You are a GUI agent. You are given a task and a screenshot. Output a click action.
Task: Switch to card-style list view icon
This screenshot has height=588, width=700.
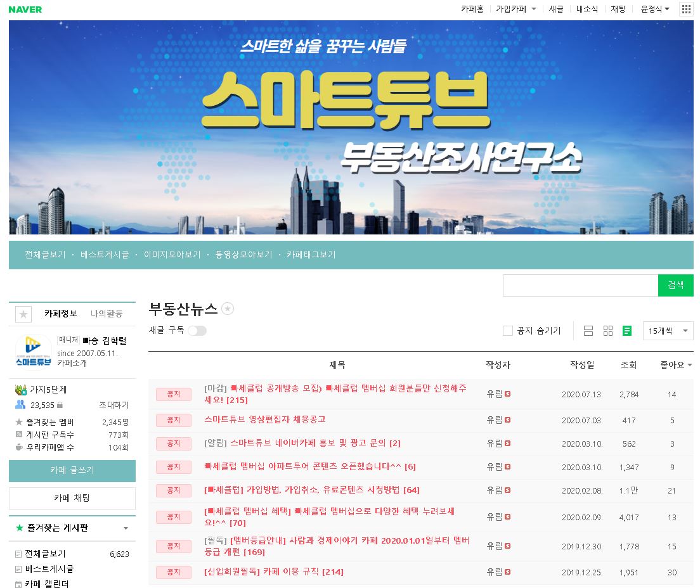pyautogui.click(x=588, y=331)
